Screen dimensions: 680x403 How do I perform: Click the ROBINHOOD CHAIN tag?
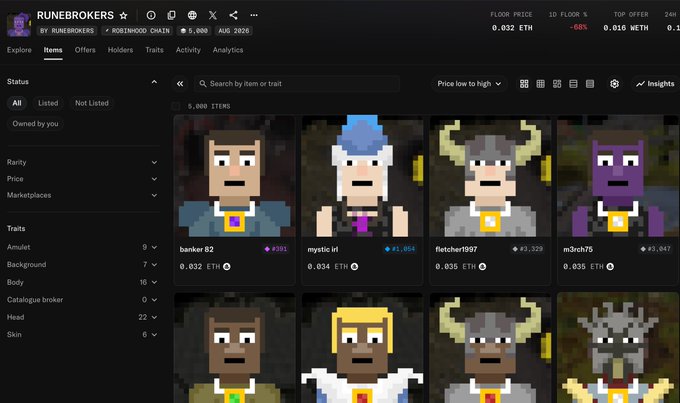[137, 31]
